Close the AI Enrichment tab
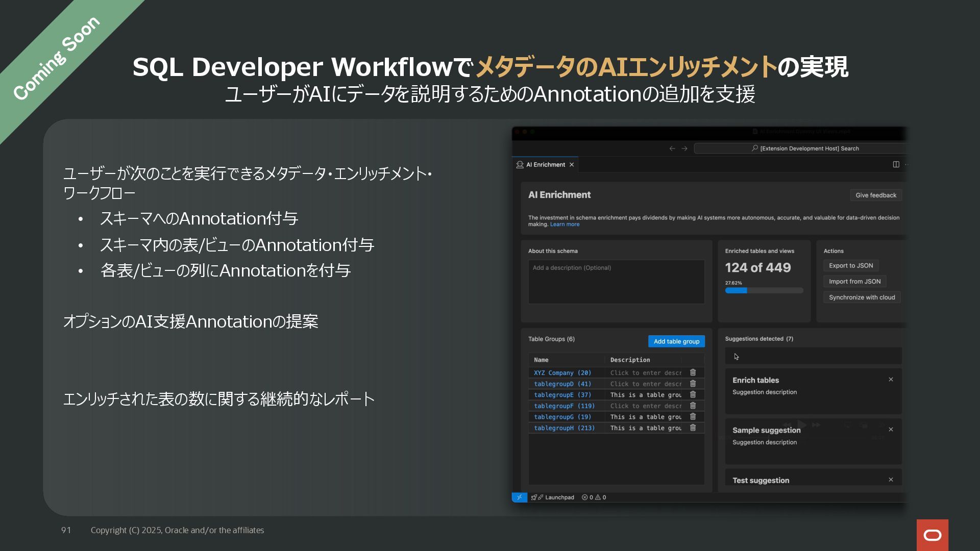 pos(572,165)
